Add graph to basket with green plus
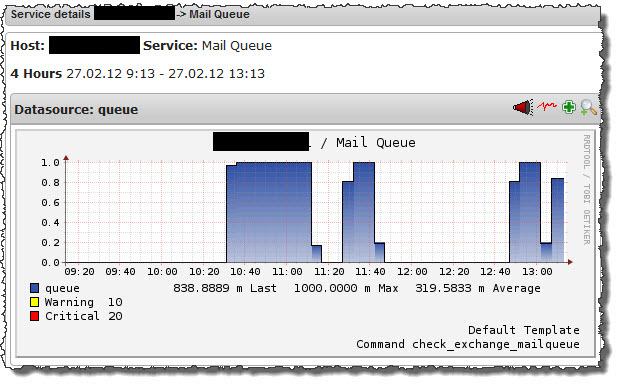 point(569,107)
